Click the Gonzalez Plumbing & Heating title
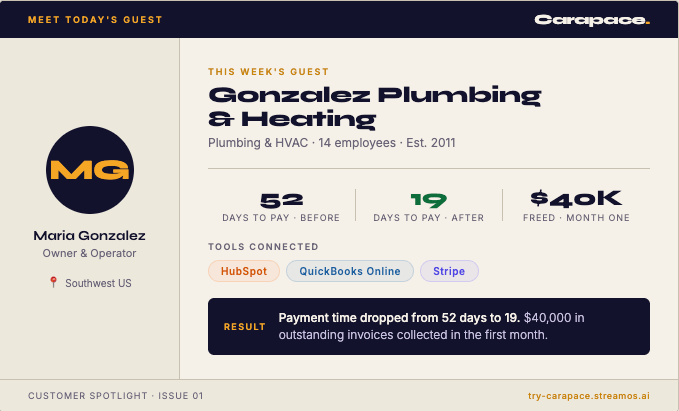Viewport: 679px width, 411px height. [375, 107]
